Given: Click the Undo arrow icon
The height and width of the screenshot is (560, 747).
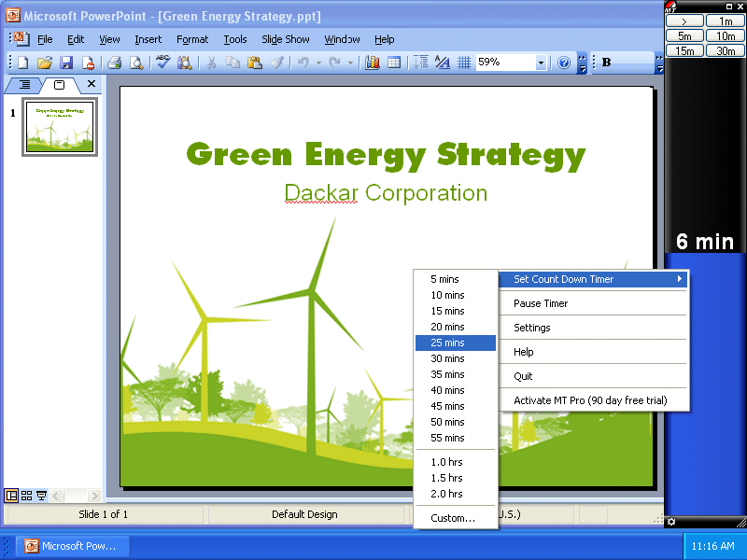Looking at the screenshot, I should (x=303, y=63).
